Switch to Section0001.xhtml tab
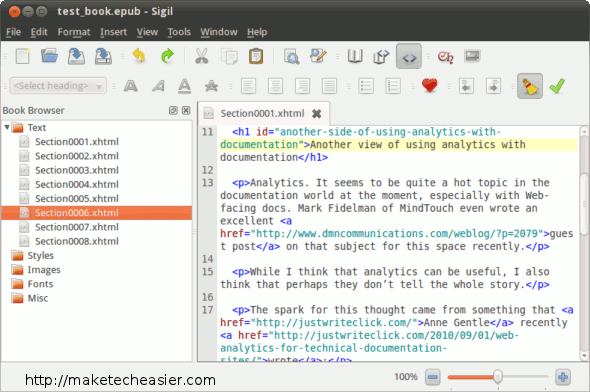The image size is (590, 392). (263, 113)
